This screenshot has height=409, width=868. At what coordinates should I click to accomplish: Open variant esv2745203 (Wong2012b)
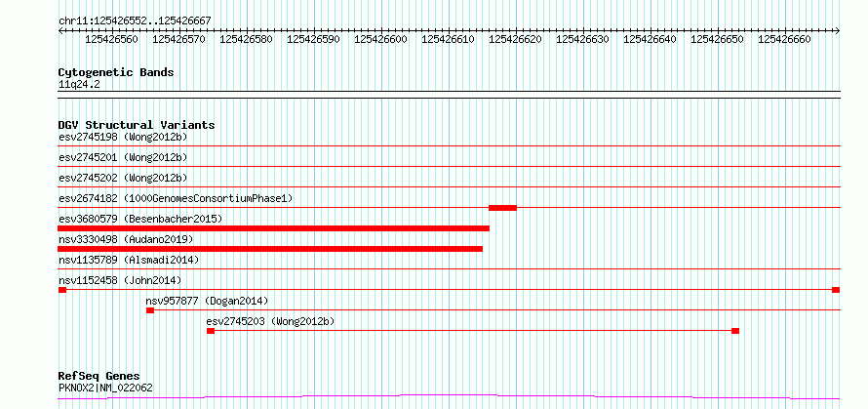[x=271, y=321]
